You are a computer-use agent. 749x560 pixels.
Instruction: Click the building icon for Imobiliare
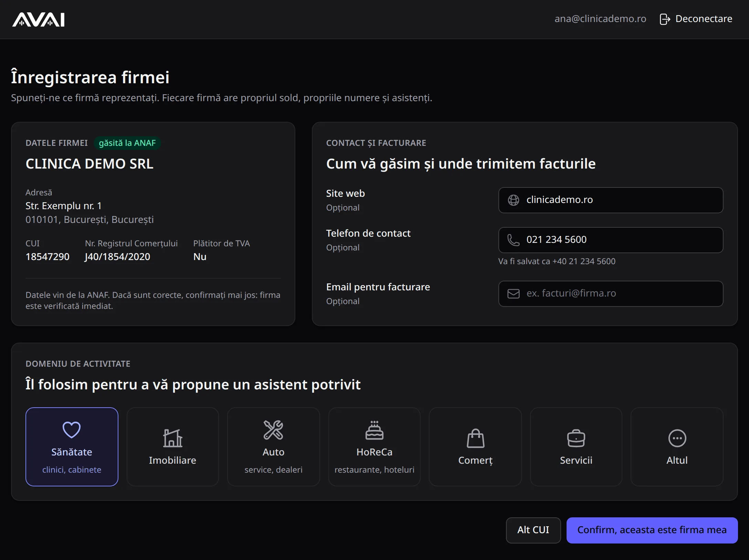coord(172,438)
